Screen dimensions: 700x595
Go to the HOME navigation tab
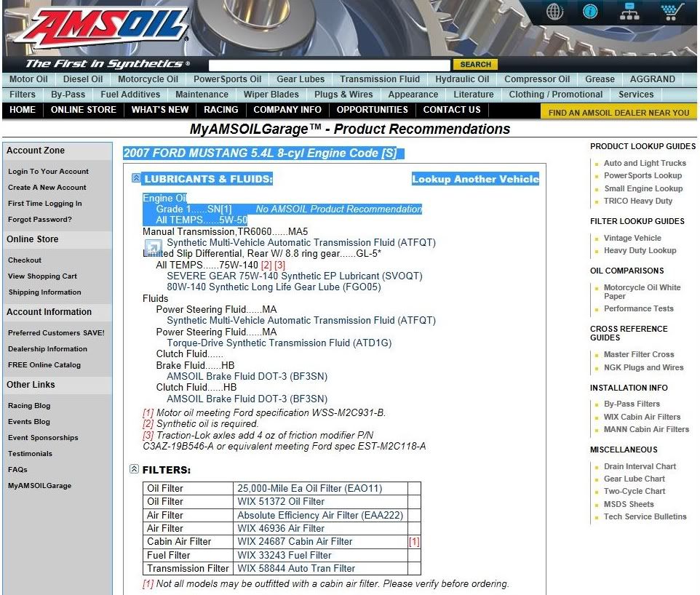coord(23,110)
